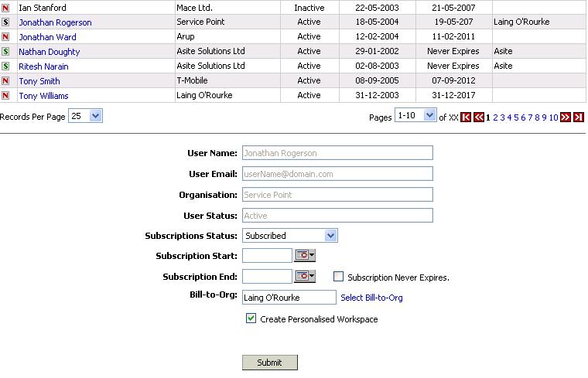Go to page 7 of results
This screenshot has height=378, width=588.
pyautogui.click(x=530, y=117)
